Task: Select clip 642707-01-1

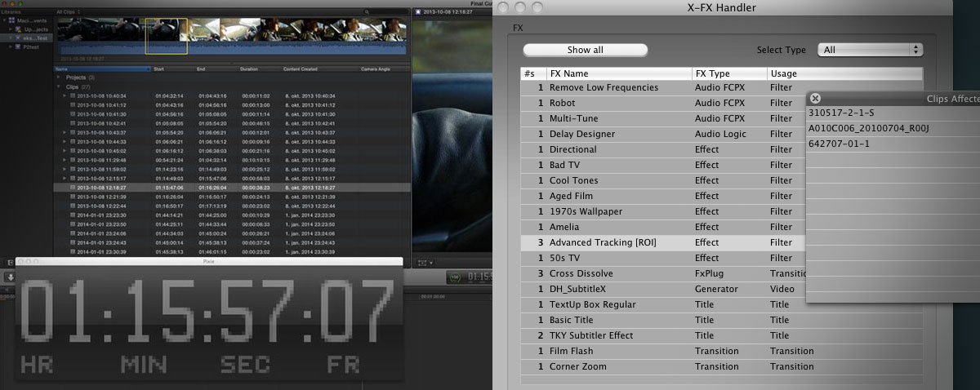Action: pos(893,144)
